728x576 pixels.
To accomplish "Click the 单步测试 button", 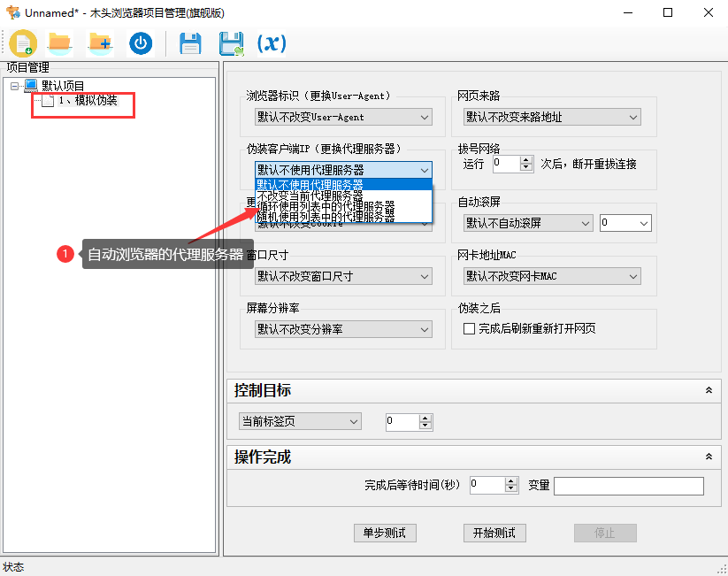I will [x=385, y=533].
